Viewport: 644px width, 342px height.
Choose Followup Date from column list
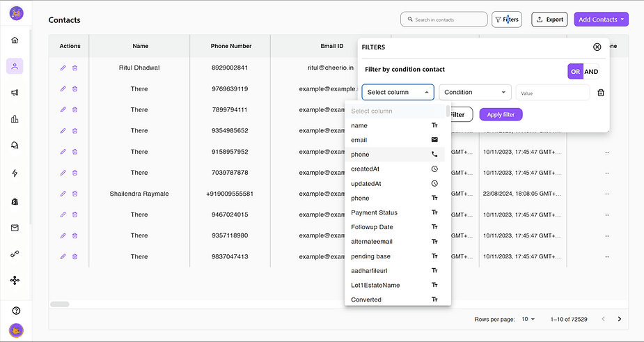click(395, 227)
